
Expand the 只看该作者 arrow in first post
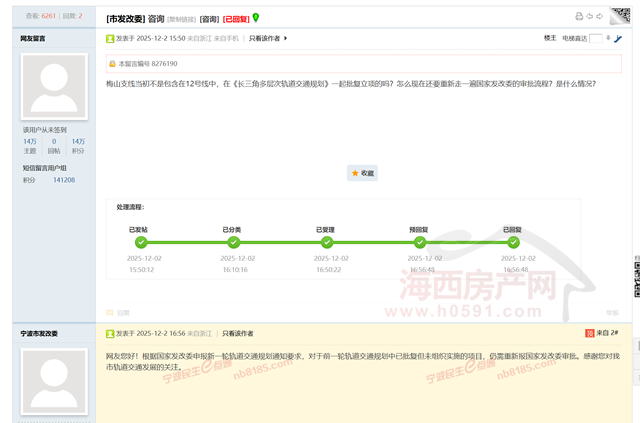pyautogui.click(x=286, y=38)
